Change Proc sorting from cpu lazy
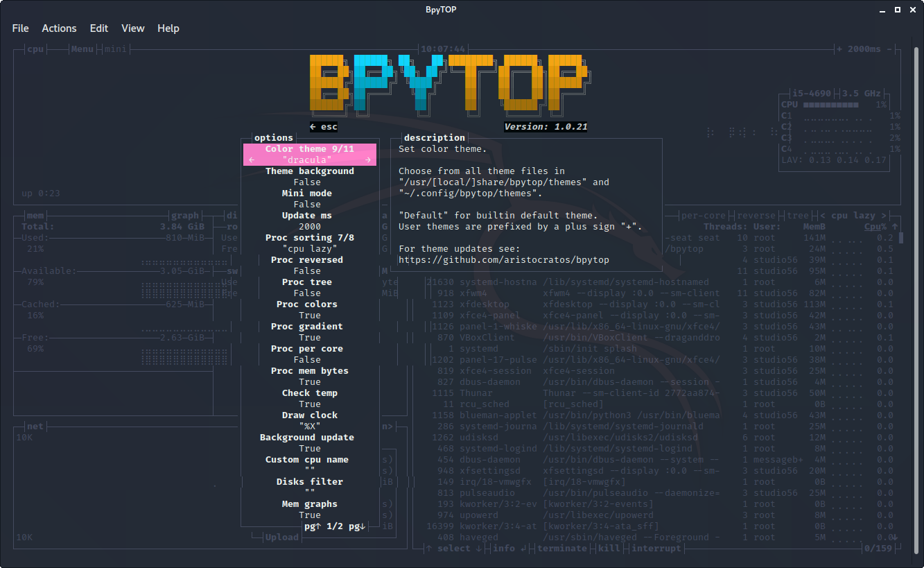The width and height of the screenshot is (924, 568). click(x=309, y=237)
